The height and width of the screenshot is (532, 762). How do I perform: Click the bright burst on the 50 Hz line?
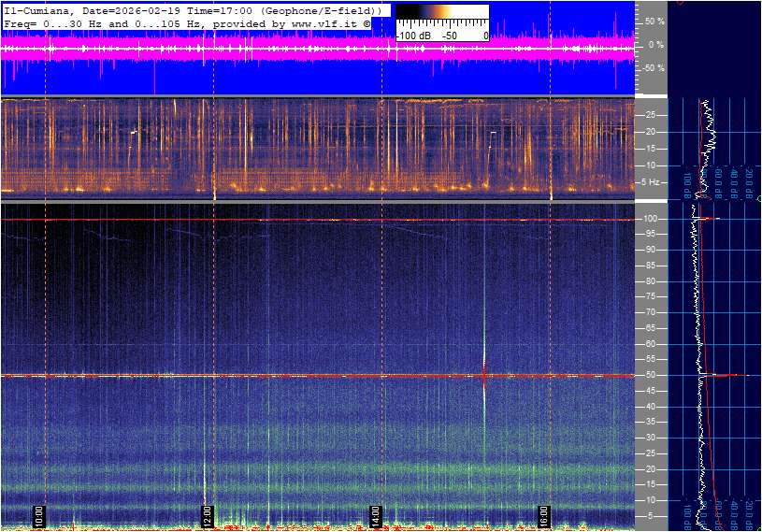[x=484, y=375]
